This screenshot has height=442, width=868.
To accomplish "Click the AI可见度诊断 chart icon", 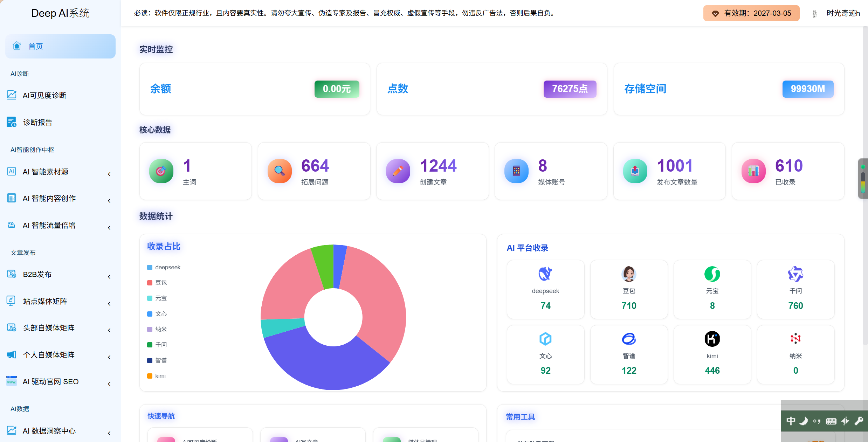I will click(12, 95).
